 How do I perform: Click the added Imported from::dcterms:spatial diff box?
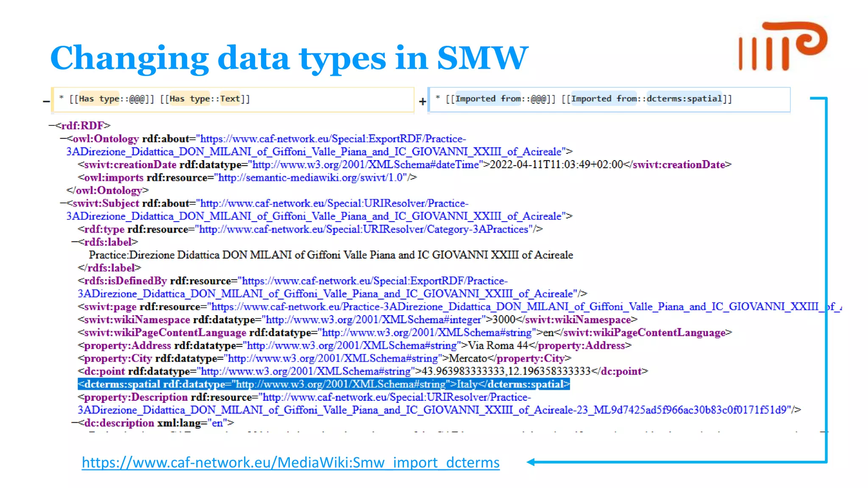[x=609, y=100]
